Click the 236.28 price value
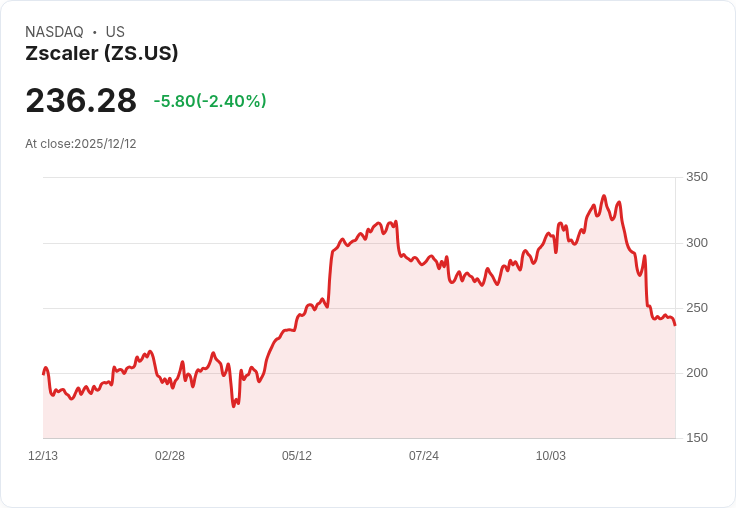 point(81,101)
